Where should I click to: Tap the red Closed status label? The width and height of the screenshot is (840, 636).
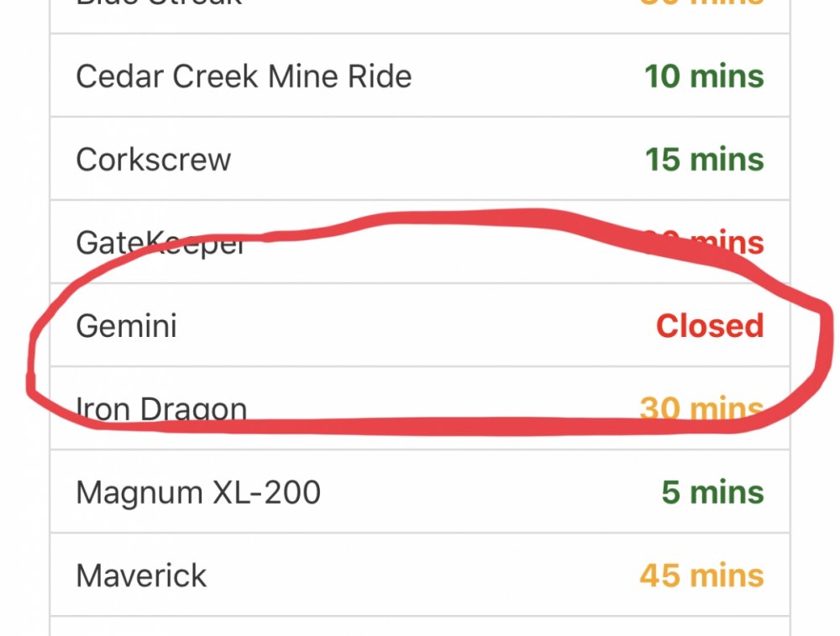[x=710, y=326]
